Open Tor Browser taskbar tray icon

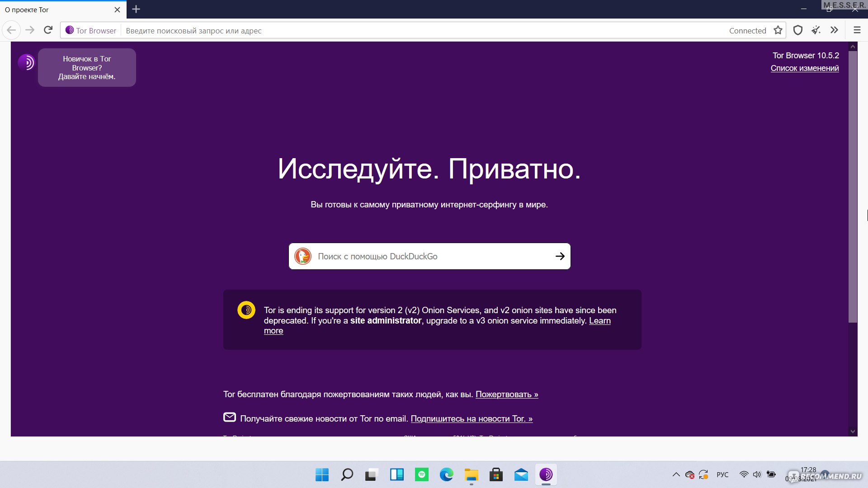point(546,475)
